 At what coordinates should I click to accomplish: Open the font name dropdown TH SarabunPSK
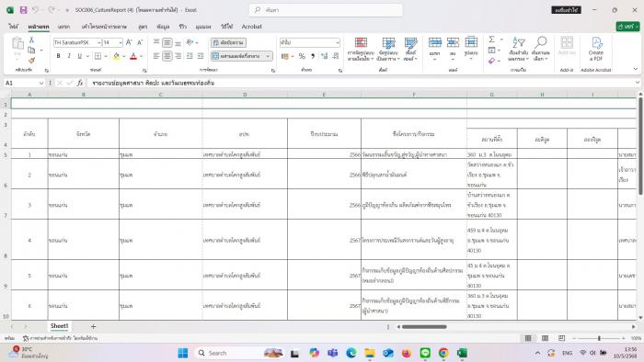coord(77,42)
